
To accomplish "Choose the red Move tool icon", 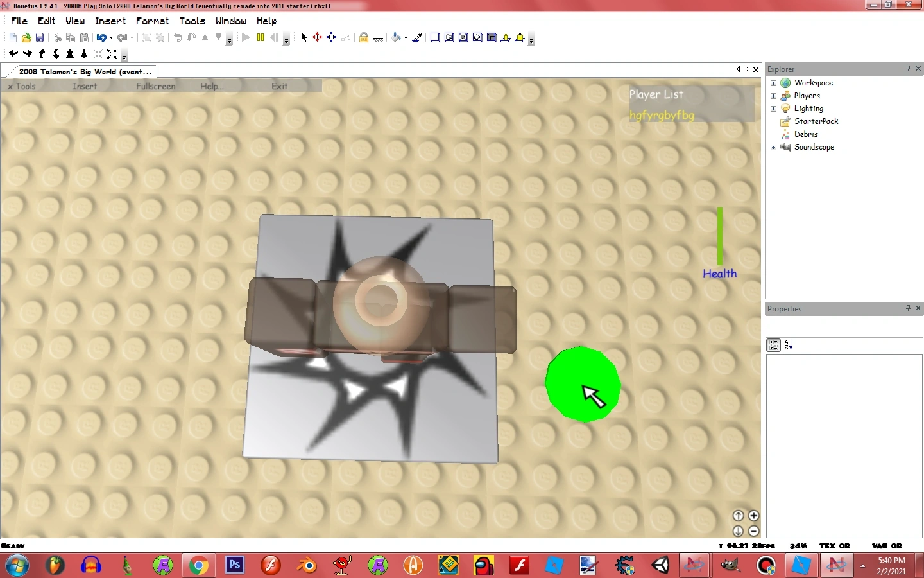I will point(318,38).
